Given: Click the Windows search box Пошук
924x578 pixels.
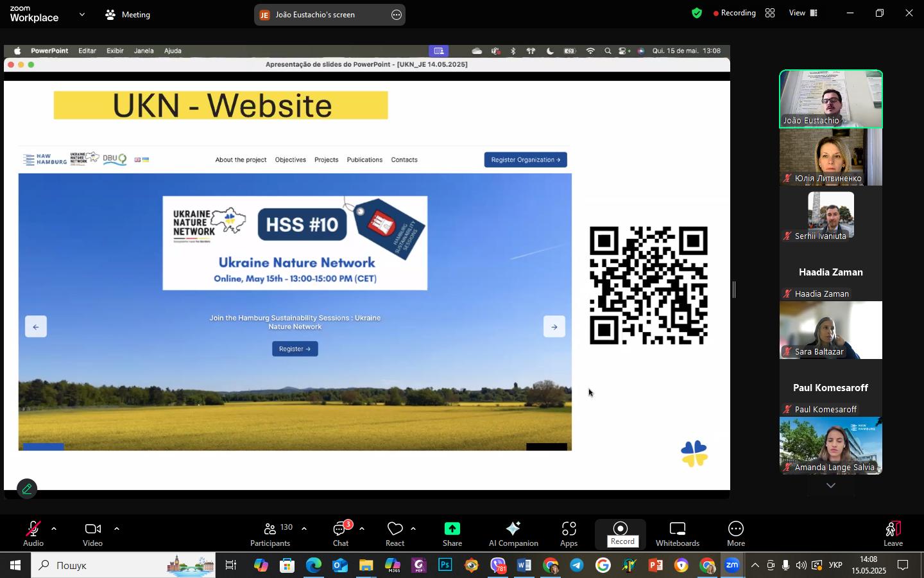Looking at the screenshot, I should (122, 566).
